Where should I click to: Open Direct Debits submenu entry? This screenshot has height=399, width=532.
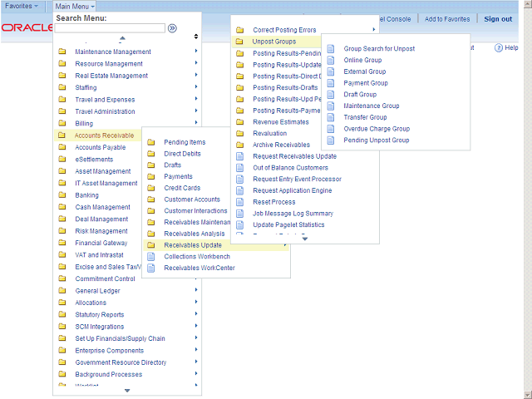182,154
